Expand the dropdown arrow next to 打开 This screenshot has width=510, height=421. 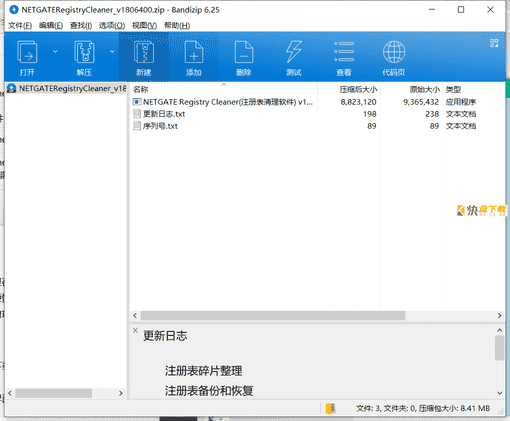[x=55, y=51]
